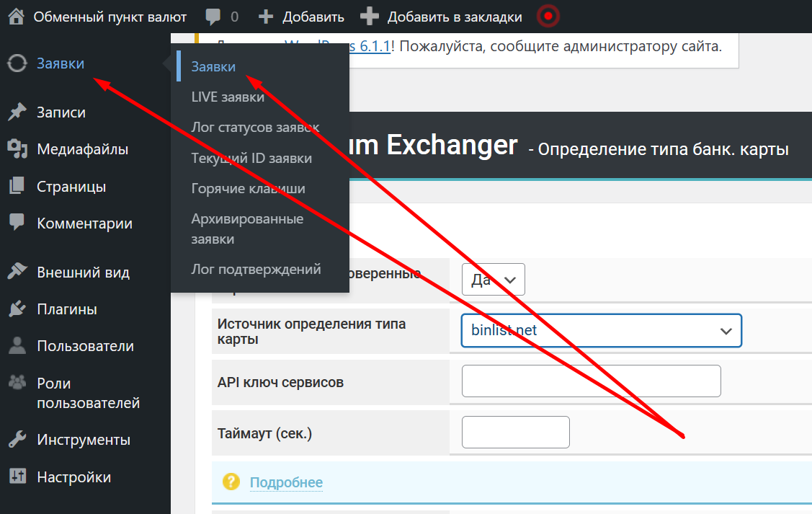Click the Настройки sliders icon
This screenshot has height=514, width=812.
[x=17, y=477]
